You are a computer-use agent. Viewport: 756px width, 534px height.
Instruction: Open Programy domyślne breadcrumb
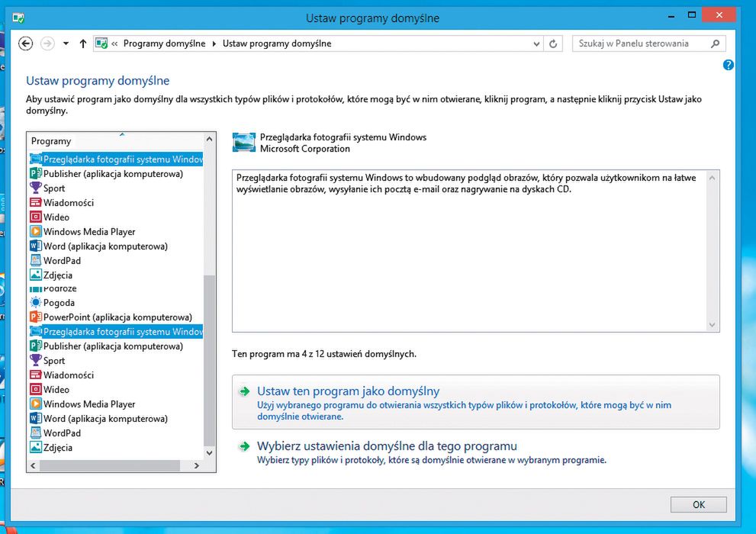[x=165, y=43]
